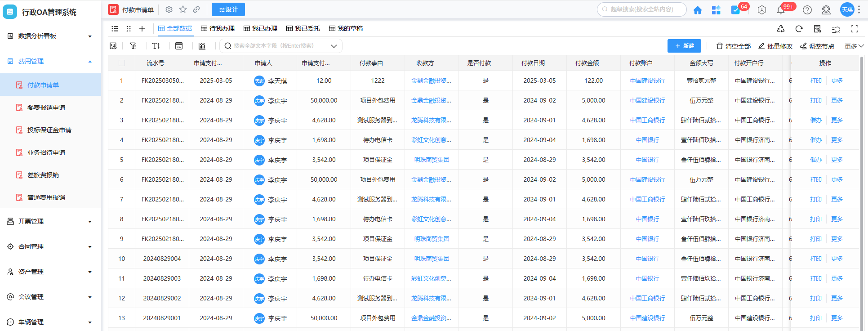Click the home icon in top bar
The height and width of the screenshot is (331, 868).
coord(697,10)
